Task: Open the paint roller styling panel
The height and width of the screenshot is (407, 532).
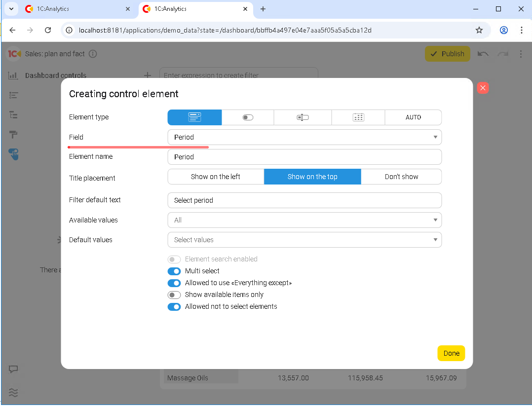Action: point(13,134)
